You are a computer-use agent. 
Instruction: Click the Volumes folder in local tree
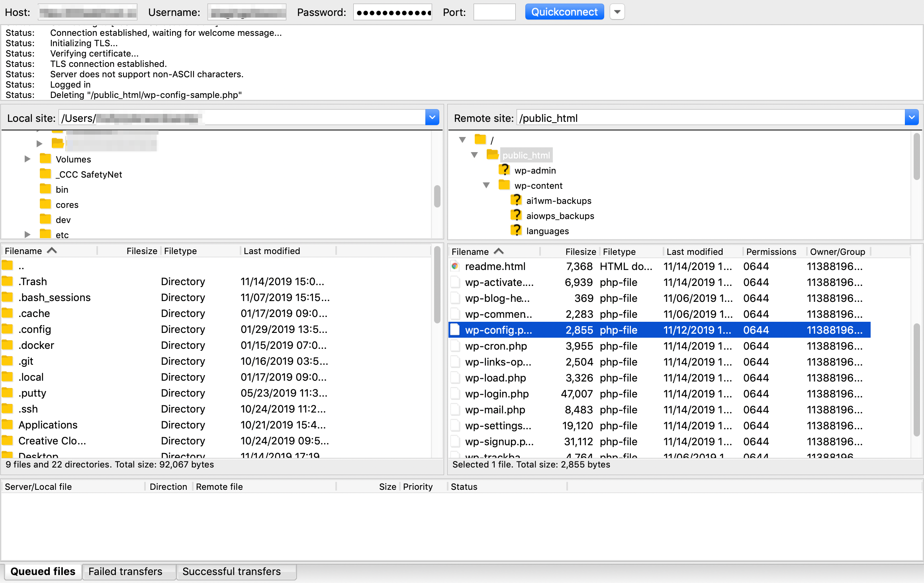72,159
